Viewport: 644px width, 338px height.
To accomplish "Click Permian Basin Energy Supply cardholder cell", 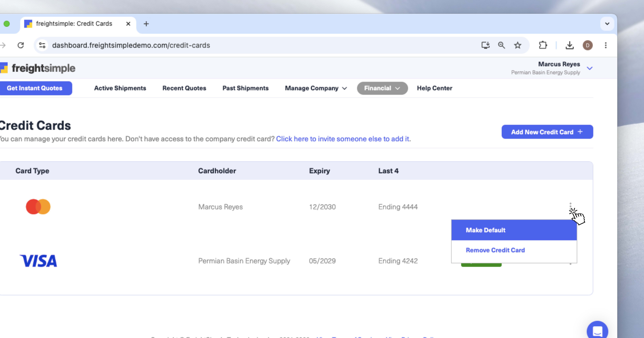I will point(244,261).
